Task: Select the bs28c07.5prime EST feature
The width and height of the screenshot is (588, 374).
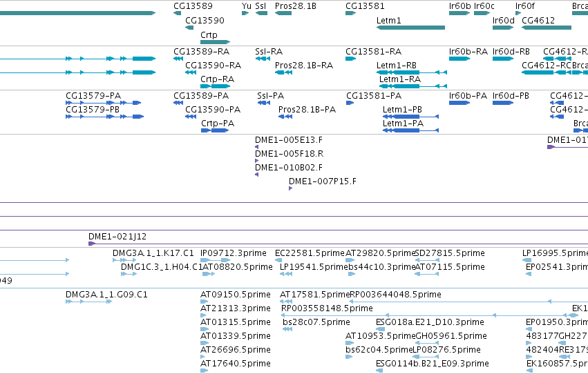Action: tap(287, 329)
